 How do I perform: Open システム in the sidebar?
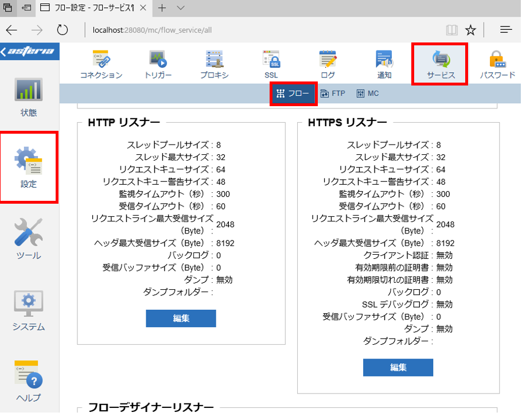coord(29,310)
